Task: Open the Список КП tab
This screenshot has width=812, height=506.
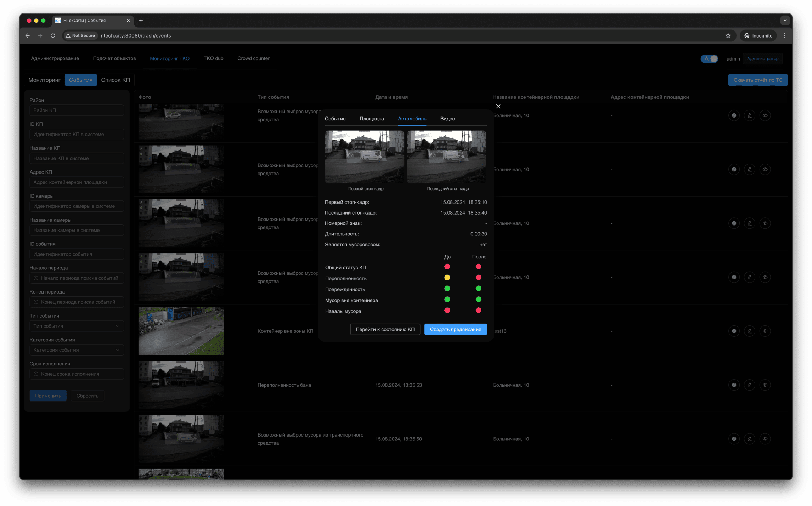Action: click(115, 80)
